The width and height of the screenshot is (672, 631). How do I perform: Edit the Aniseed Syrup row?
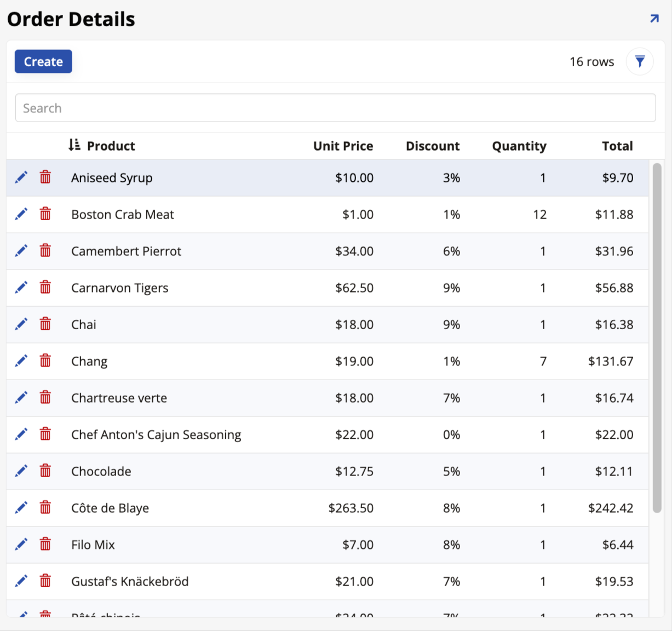[x=21, y=177]
